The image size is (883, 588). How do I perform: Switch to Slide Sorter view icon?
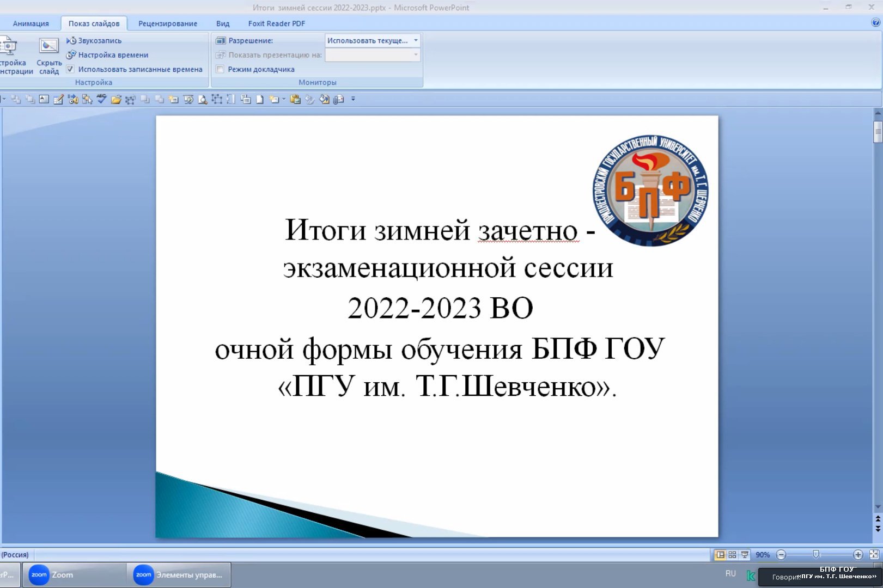(732, 555)
